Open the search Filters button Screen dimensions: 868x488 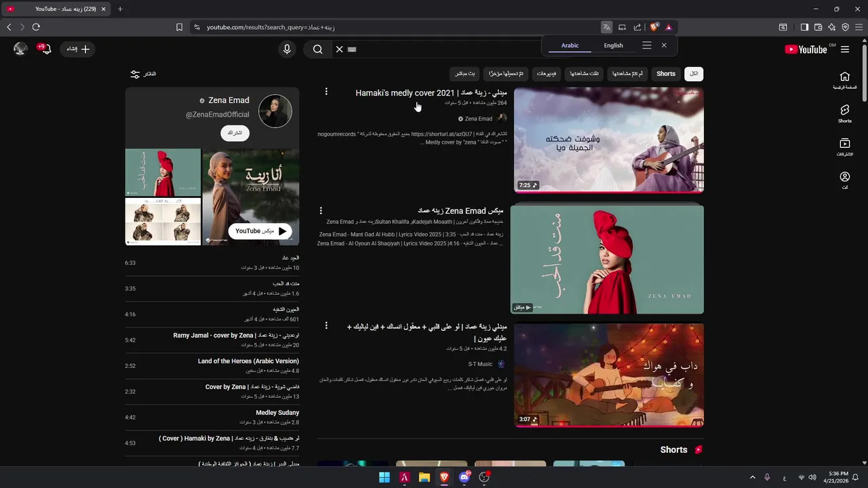[143, 74]
